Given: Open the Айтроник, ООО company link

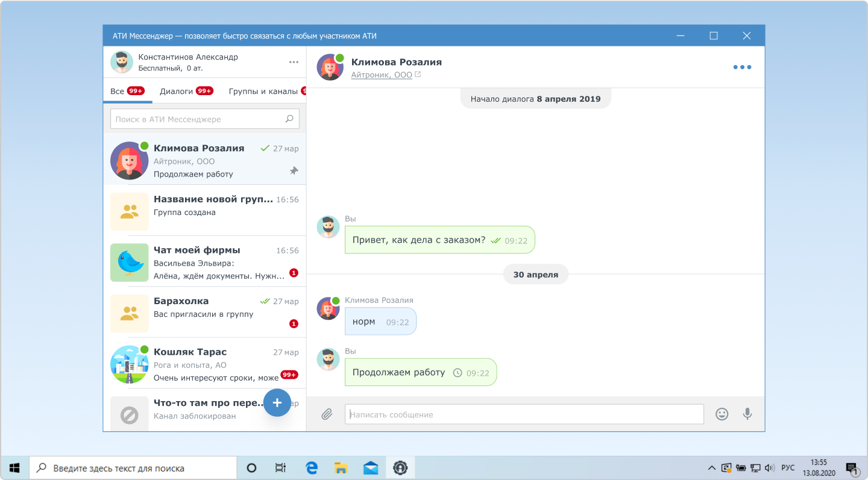Looking at the screenshot, I should [x=382, y=75].
